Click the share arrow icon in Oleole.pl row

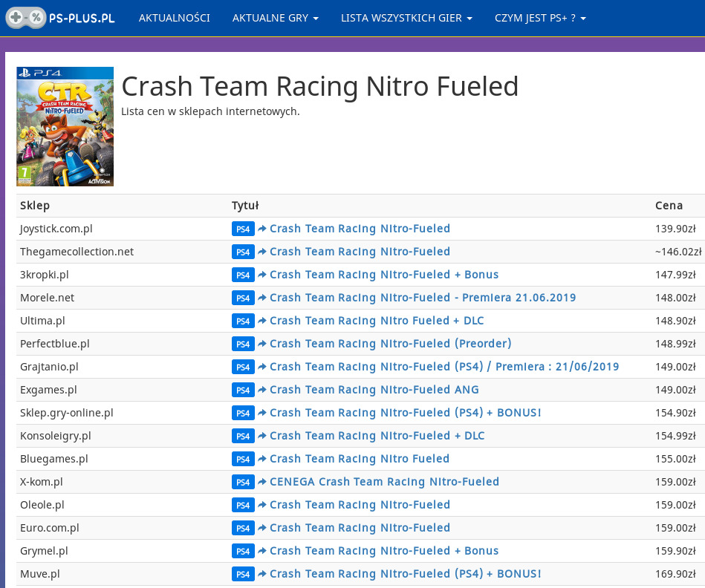click(262, 505)
